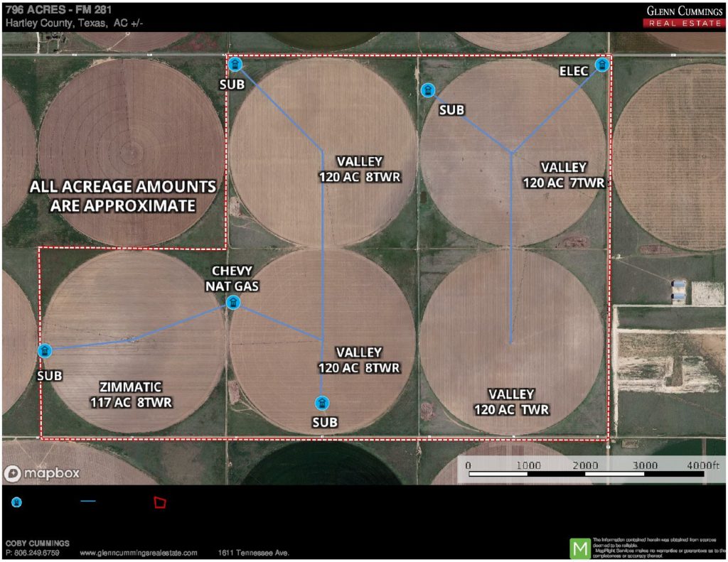Screen dimensions: 728x562
Task: Click the SUB well marker below VALLEY 120 AC 8TWR south field
Action: pos(322,403)
